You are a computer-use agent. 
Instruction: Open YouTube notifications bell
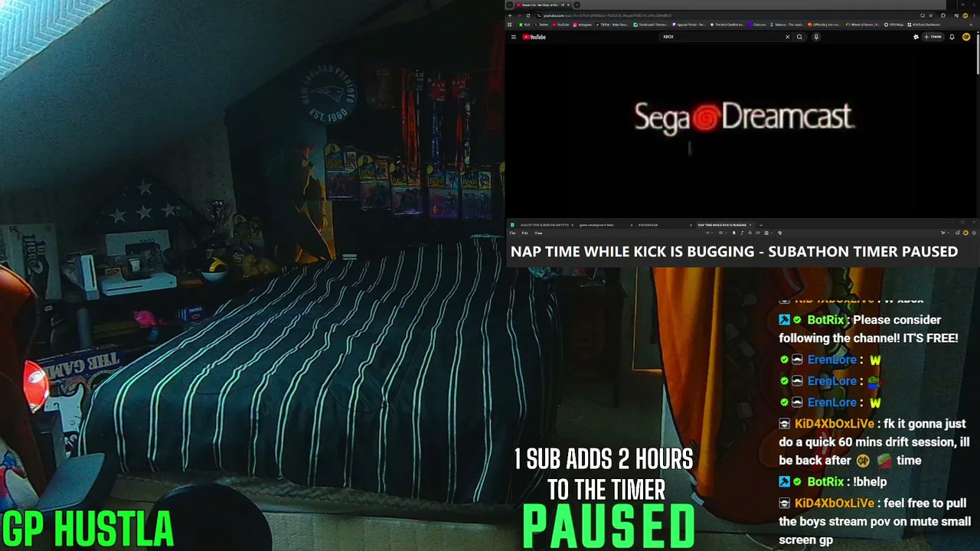tap(952, 37)
